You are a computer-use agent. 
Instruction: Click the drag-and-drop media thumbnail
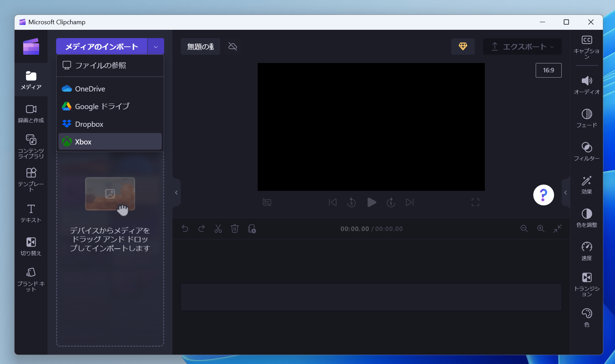(110, 194)
